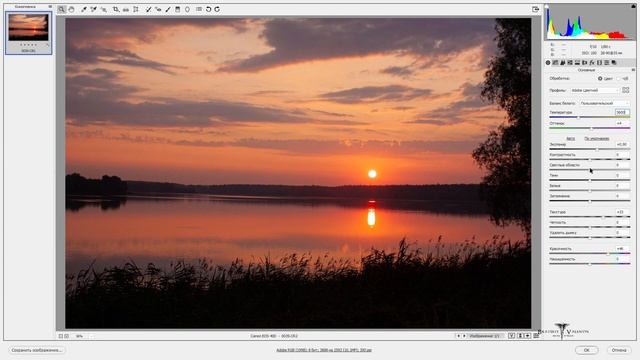Click the Авто link
This screenshot has height=360, width=640.
click(x=571, y=139)
